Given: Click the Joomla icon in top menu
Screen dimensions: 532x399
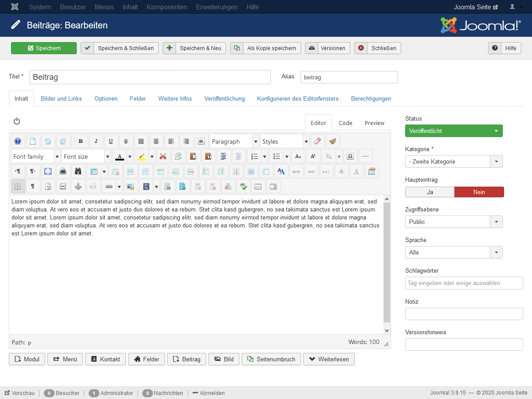Looking at the screenshot, I should (15, 7).
